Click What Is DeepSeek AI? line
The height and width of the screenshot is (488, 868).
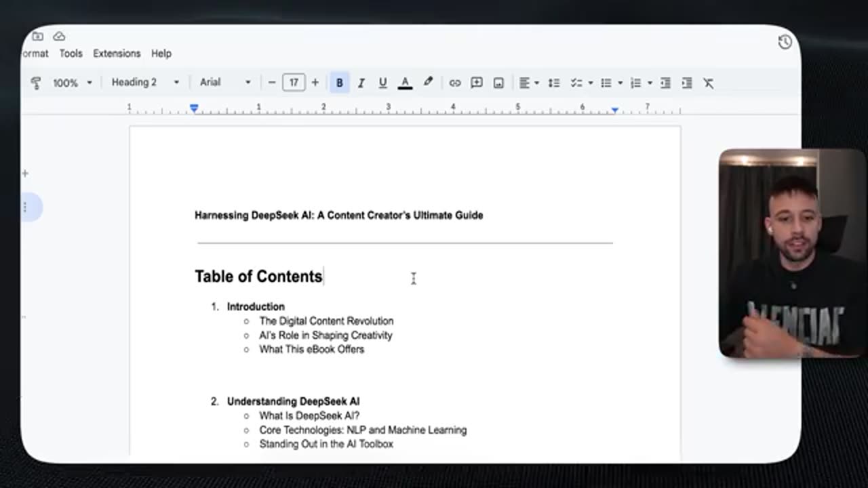pyautogui.click(x=309, y=415)
